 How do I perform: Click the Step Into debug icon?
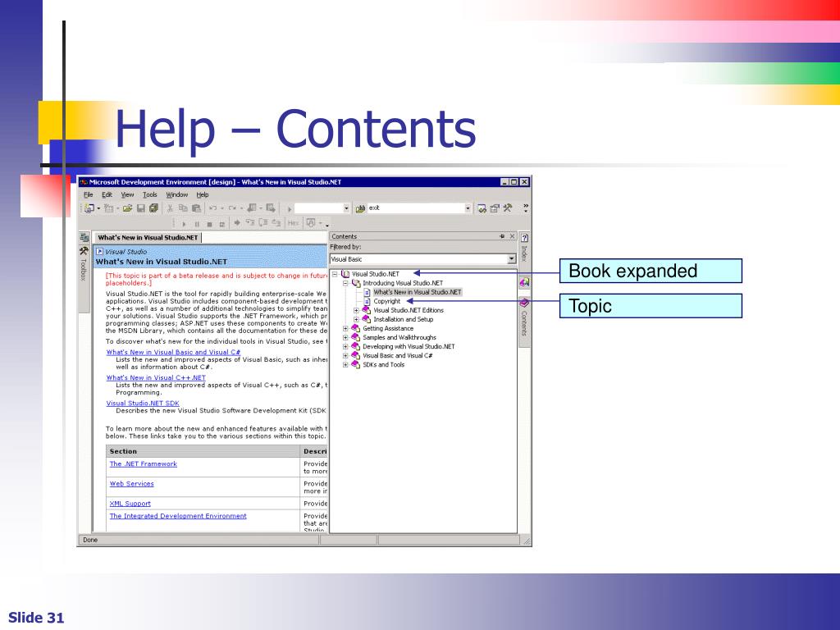[250, 223]
